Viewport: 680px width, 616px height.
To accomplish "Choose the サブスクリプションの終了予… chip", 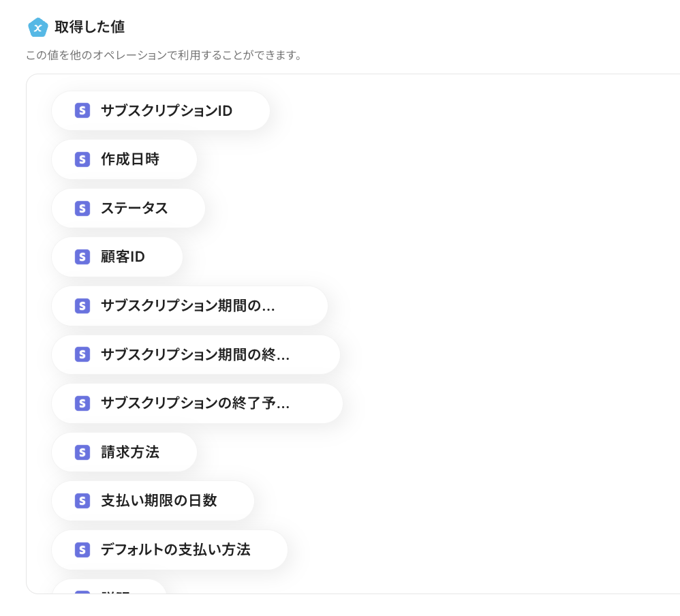I will [195, 403].
